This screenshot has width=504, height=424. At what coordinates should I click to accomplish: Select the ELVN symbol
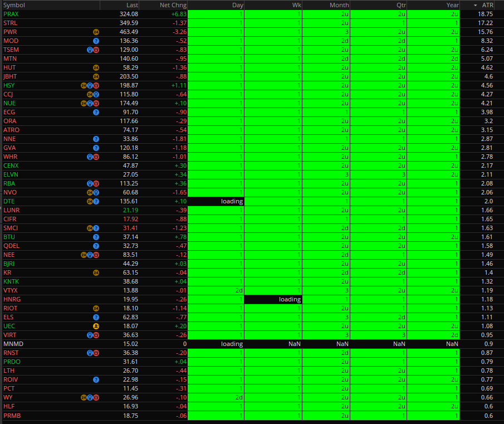click(x=11, y=174)
